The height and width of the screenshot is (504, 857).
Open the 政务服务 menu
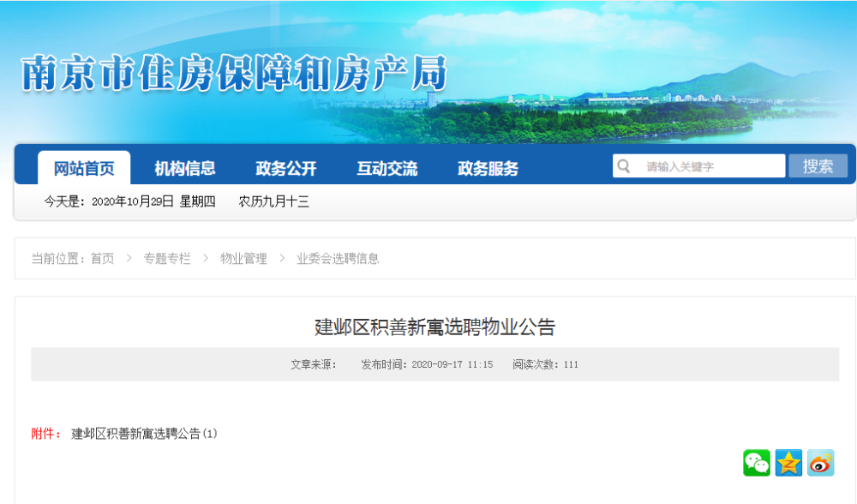pos(488,168)
